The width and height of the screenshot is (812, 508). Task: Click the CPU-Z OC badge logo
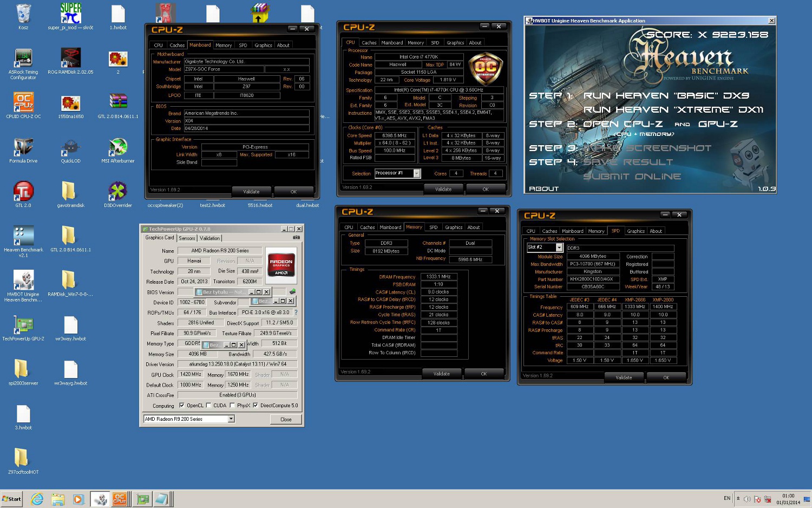pos(485,69)
